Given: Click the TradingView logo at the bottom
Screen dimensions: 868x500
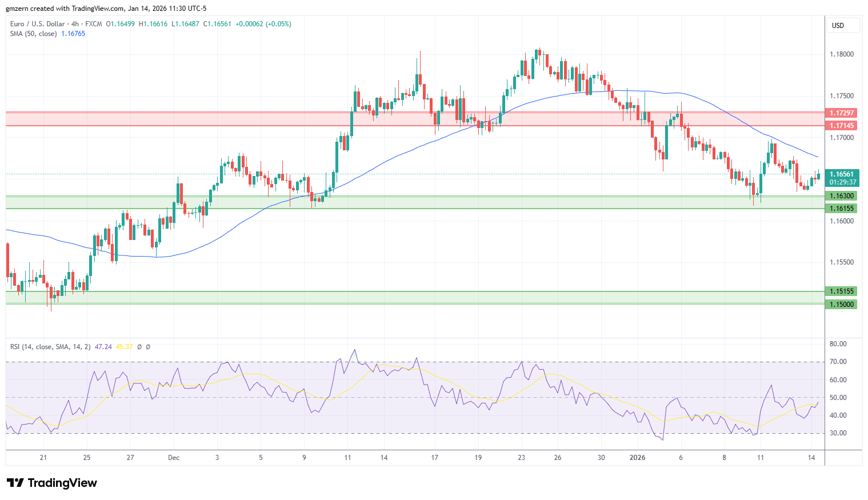Looking at the screenshot, I should point(52,483).
